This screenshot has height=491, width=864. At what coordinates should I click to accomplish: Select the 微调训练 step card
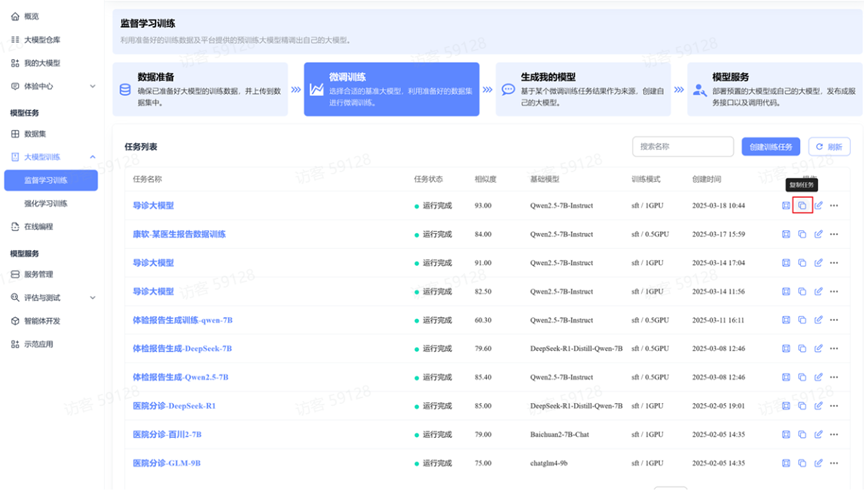coord(391,89)
